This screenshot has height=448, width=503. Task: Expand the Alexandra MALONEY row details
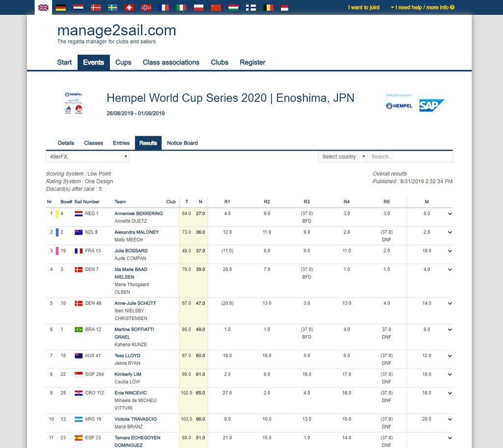pos(450,232)
